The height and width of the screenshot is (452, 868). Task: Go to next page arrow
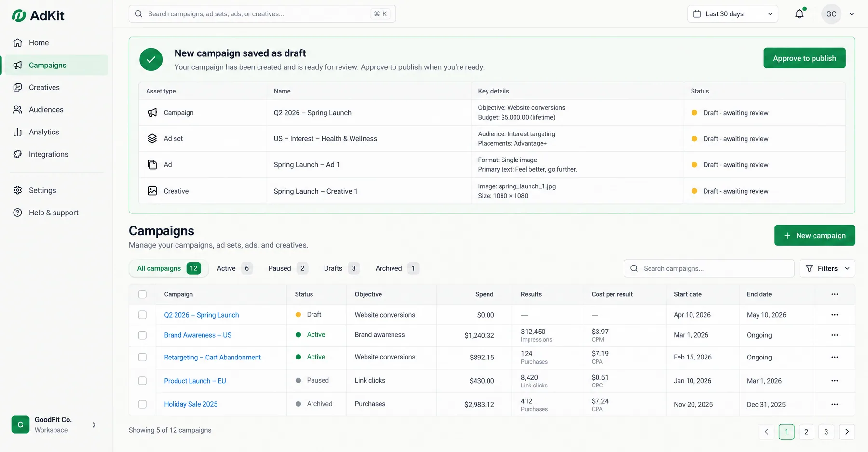point(847,432)
